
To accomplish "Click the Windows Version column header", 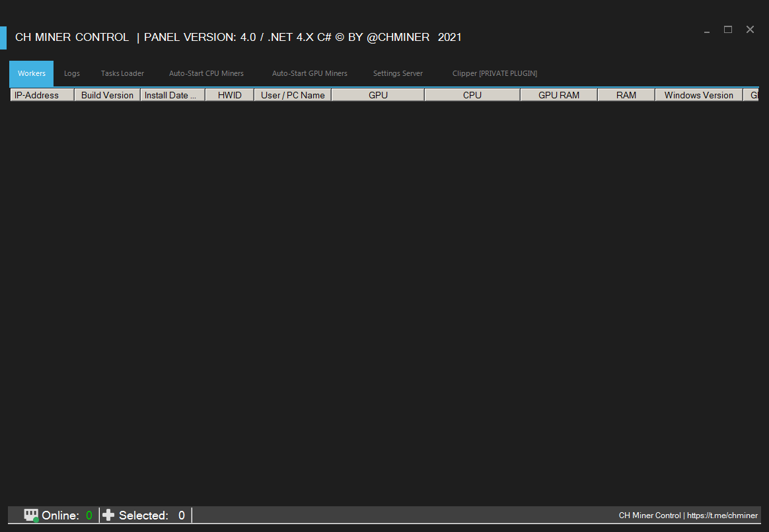I will 698,95.
